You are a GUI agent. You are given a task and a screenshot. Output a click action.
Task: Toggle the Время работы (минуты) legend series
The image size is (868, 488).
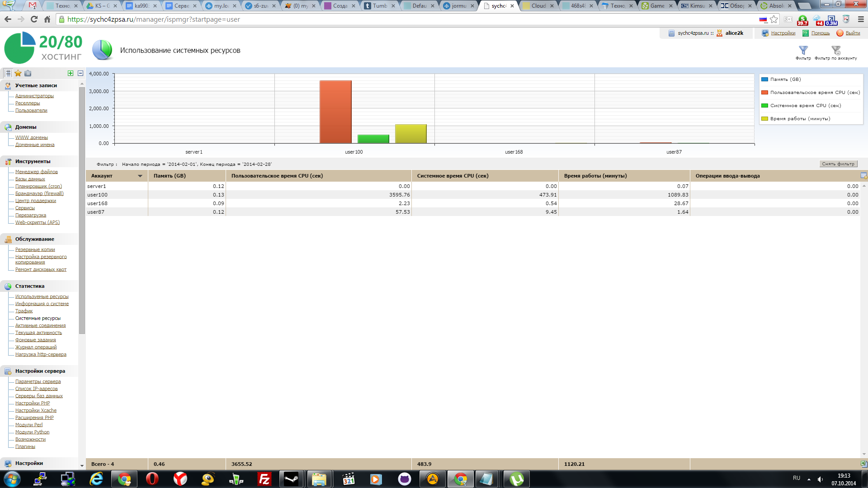coord(800,119)
